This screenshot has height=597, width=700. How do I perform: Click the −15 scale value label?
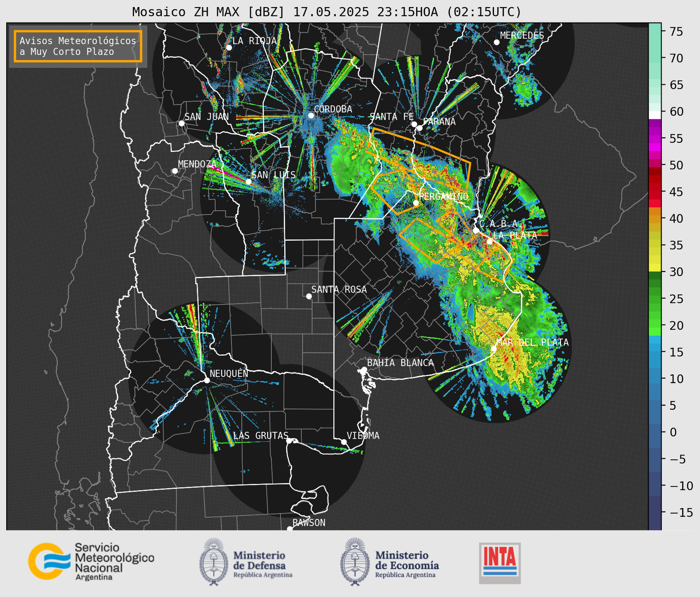680,512
